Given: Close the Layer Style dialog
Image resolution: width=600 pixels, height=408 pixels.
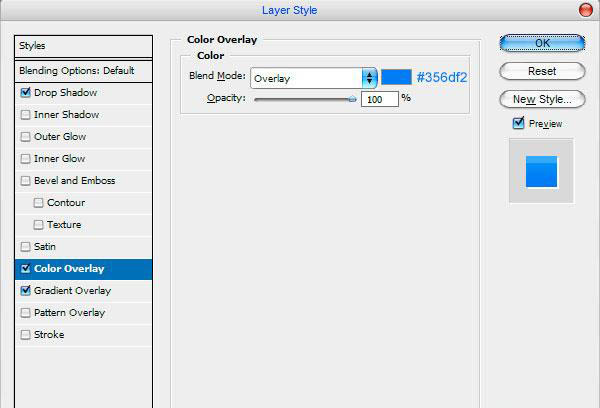Looking at the screenshot, I should click(585, 10).
